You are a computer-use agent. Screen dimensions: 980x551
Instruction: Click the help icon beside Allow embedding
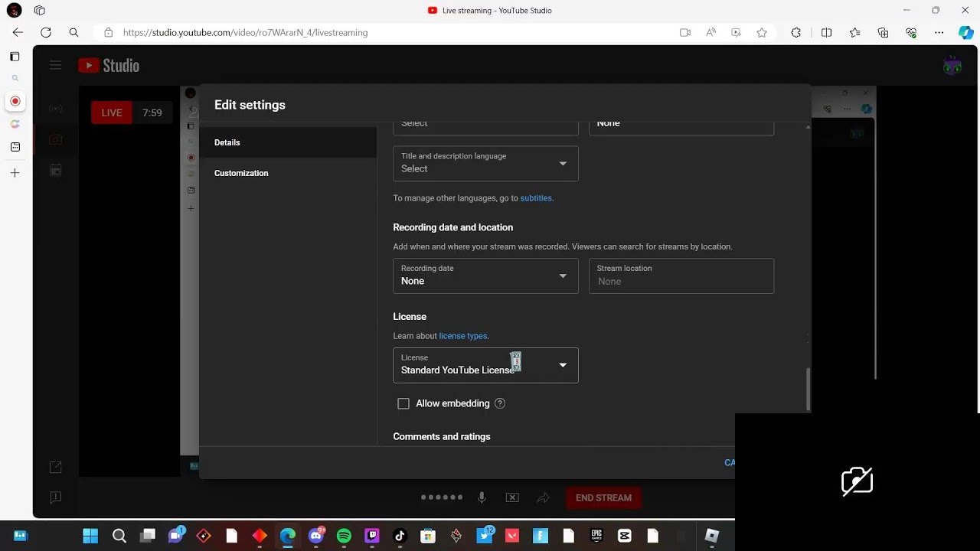pyautogui.click(x=500, y=403)
